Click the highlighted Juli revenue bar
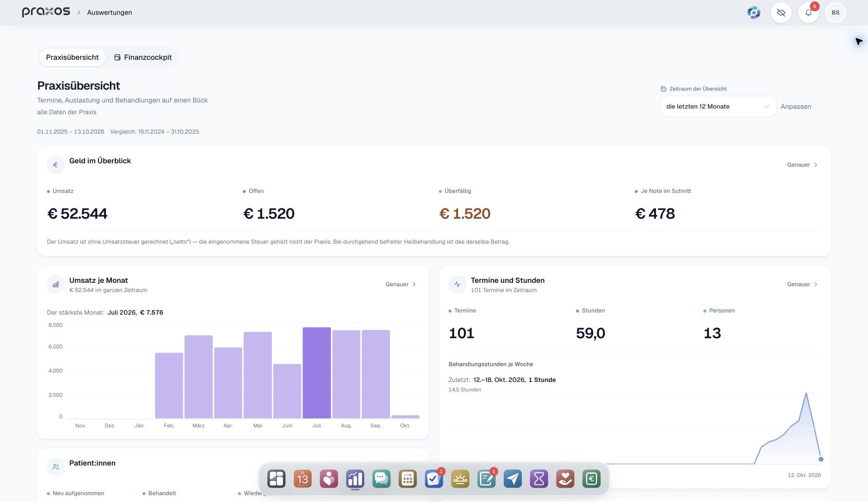This screenshot has height=502, width=868. pos(317,373)
